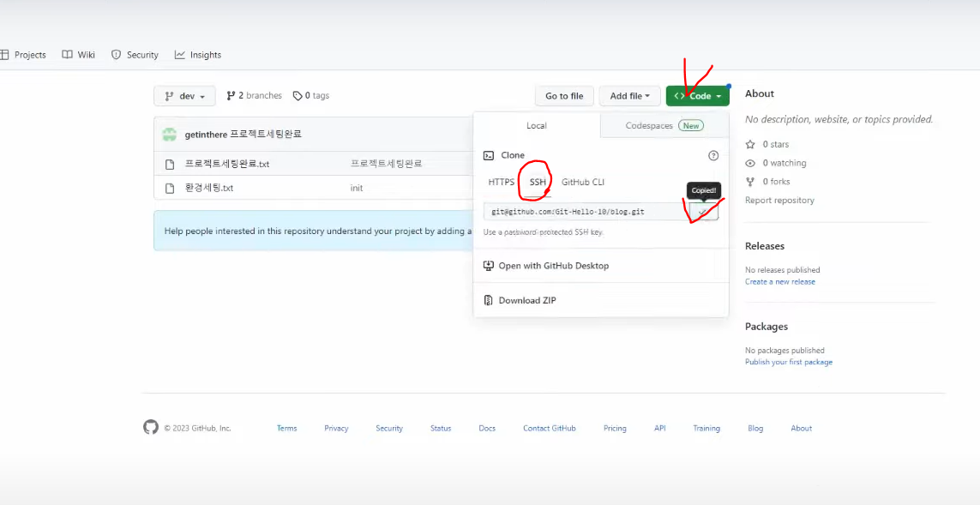Click the GitHub logo in footer

(151, 428)
